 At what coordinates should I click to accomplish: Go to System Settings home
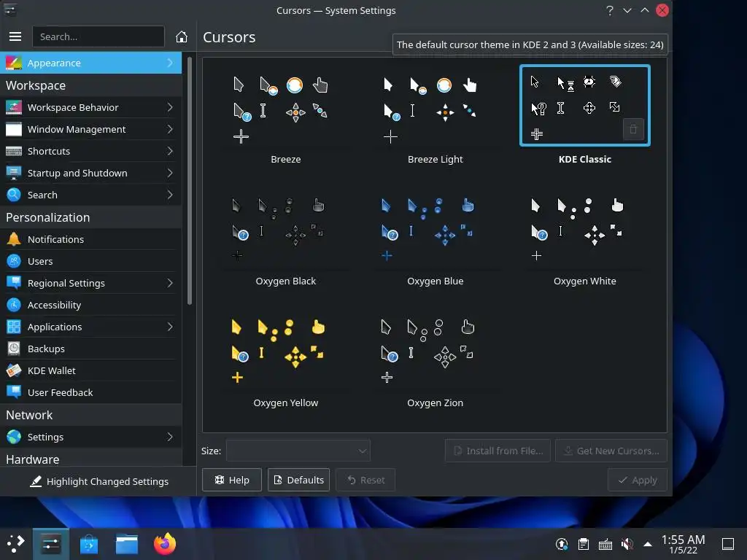tap(181, 36)
